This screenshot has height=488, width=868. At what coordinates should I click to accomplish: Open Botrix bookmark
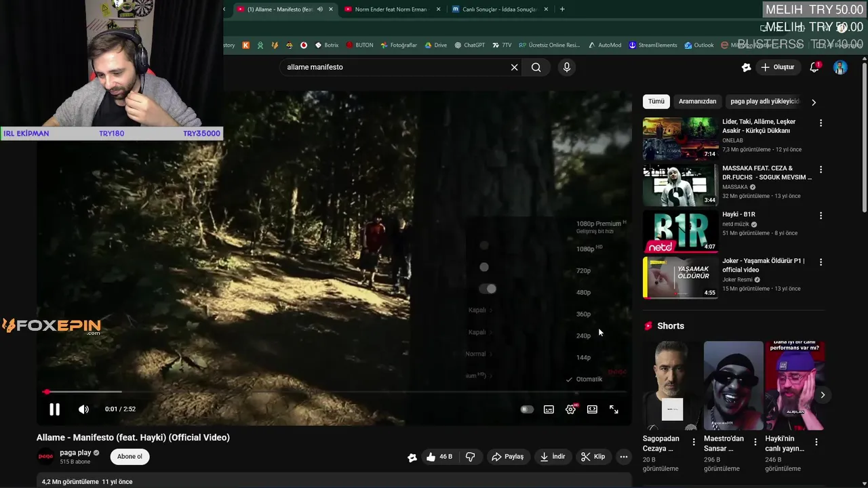point(327,45)
